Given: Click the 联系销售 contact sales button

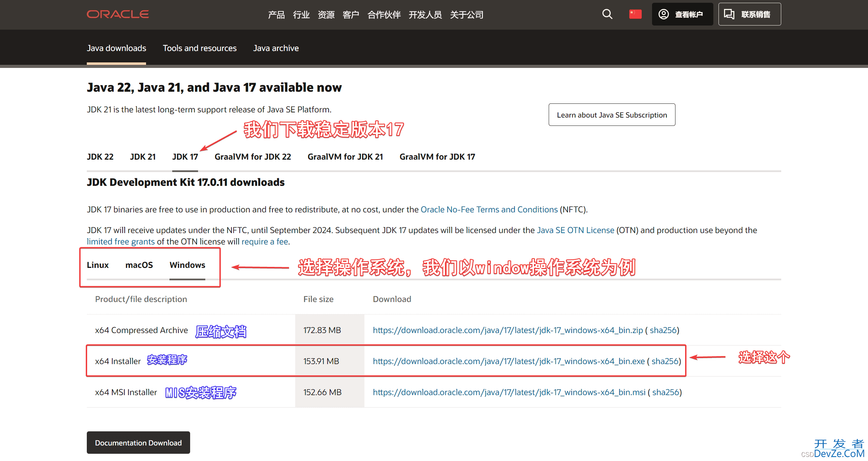Looking at the screenshot, I should click(x=750, y=14).
